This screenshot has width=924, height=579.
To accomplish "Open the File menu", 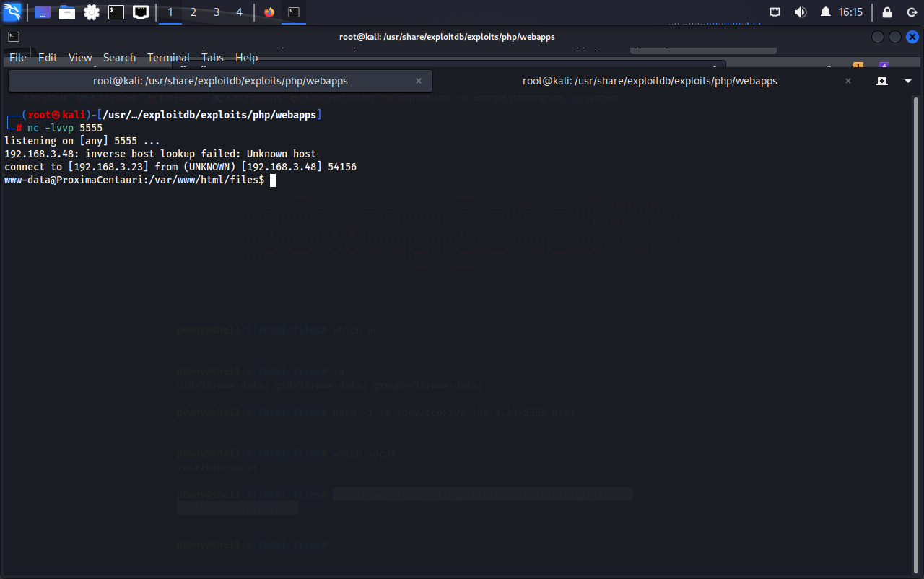I will (x=18, y=58).
